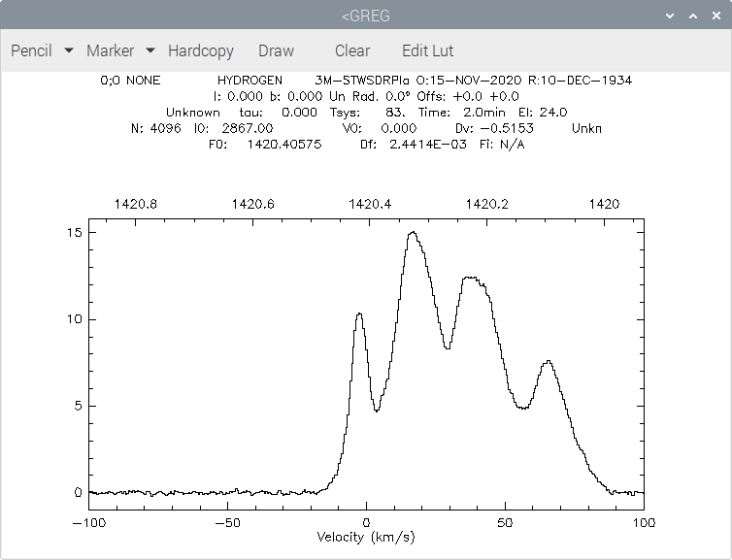
Task: Click the Velocity (km/s) axis label
Action: click(x=366, y=538)
